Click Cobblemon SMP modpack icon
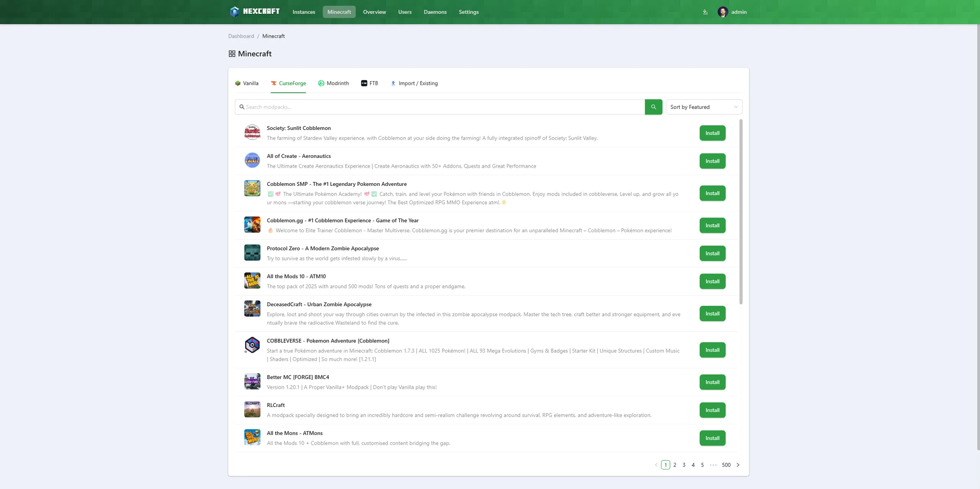This screenshot has height=489, width=980. click(x=252, y=188)
